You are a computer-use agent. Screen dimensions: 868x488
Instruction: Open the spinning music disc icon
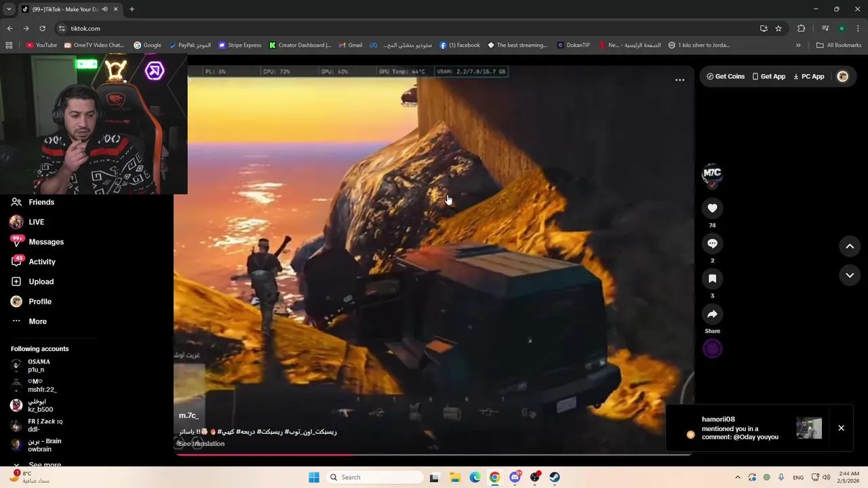pos(712,348)
